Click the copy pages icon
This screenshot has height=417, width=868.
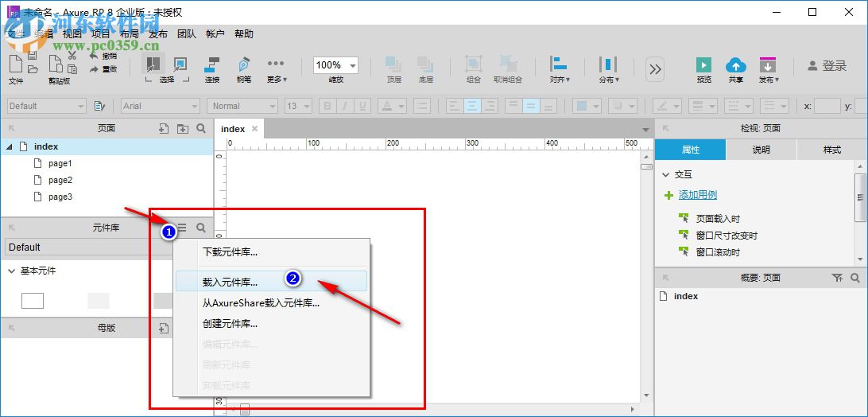point(56,64)
